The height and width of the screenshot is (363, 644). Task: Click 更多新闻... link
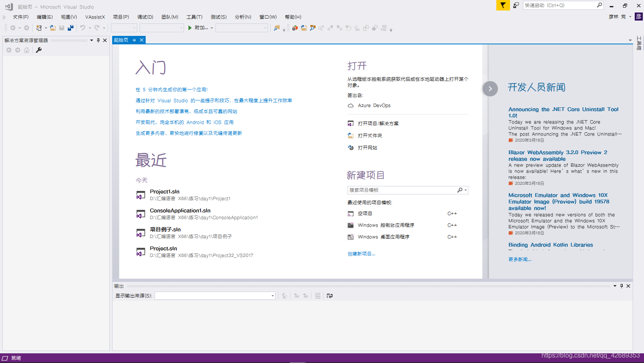[x=520, y=259]
